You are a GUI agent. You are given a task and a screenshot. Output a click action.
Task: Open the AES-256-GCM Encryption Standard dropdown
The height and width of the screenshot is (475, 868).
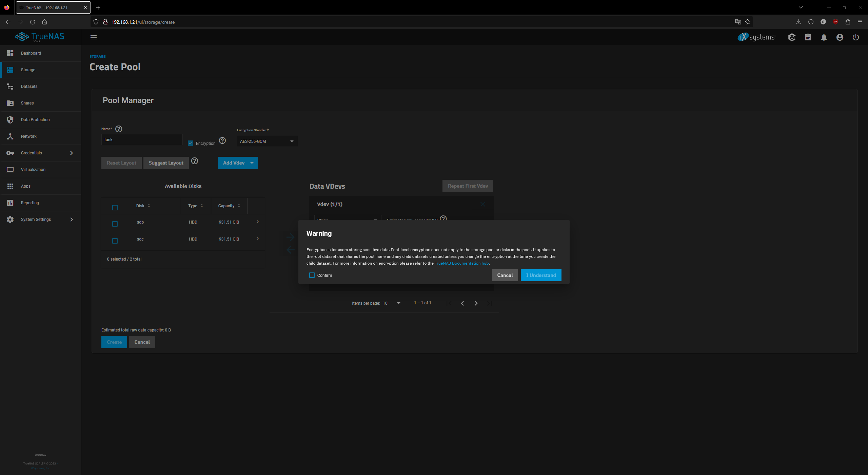267,141
